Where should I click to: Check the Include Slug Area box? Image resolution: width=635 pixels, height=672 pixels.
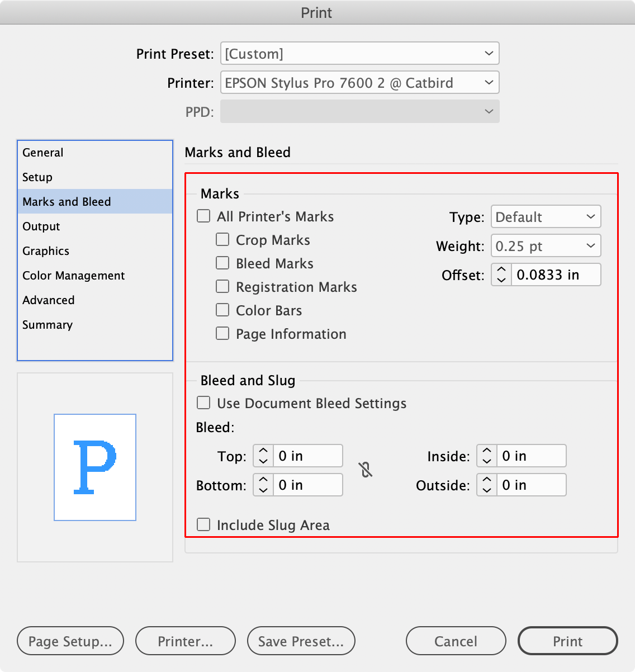(203, 524)
